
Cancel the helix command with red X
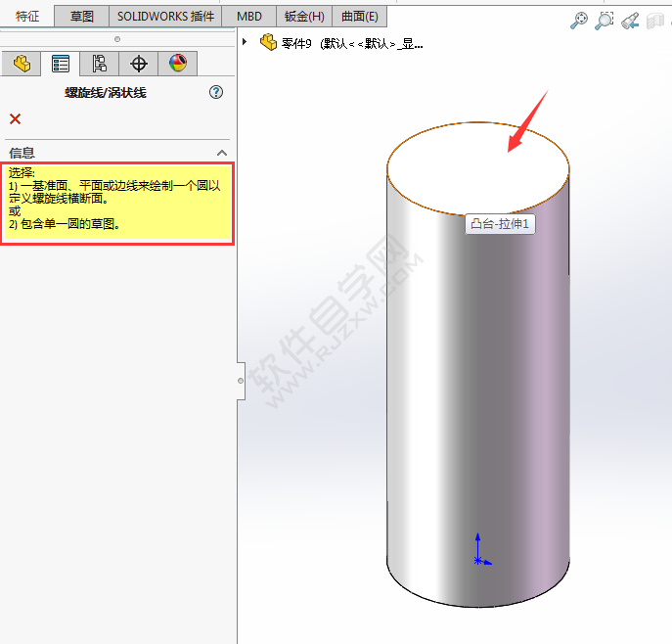point(15,118)
